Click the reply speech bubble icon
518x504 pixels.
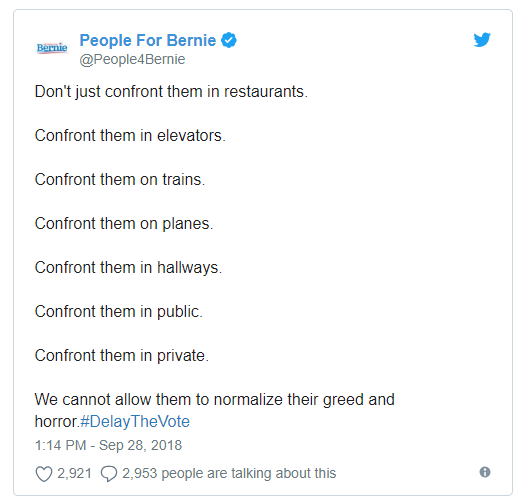pos(109,474)
